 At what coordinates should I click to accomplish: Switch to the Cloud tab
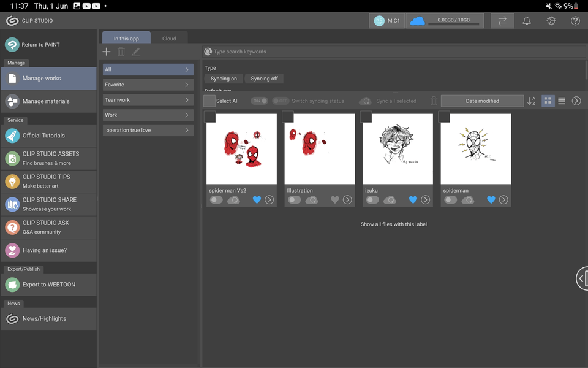169,39
